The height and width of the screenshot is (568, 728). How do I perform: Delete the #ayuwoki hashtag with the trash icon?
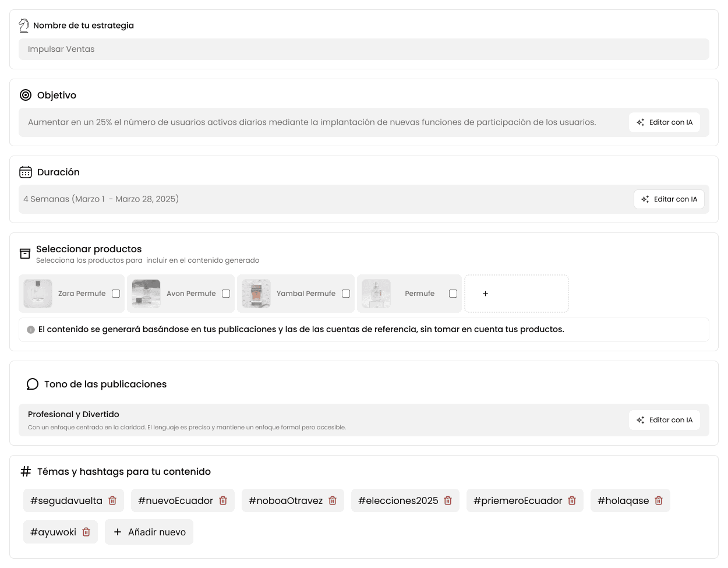(86, 532)
